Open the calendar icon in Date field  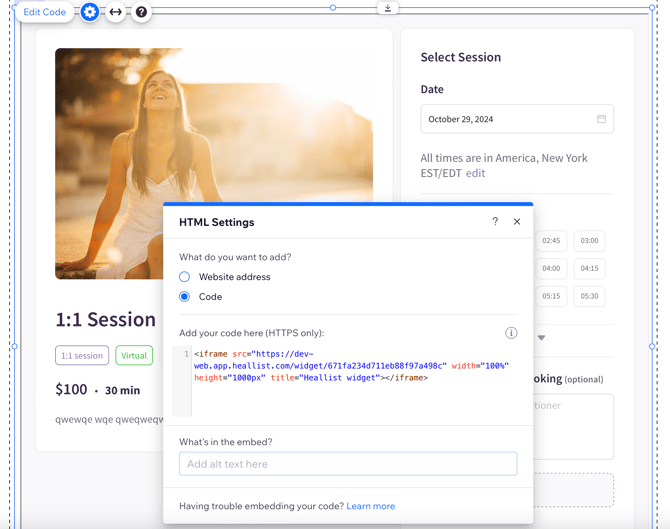tap(601, 119)
